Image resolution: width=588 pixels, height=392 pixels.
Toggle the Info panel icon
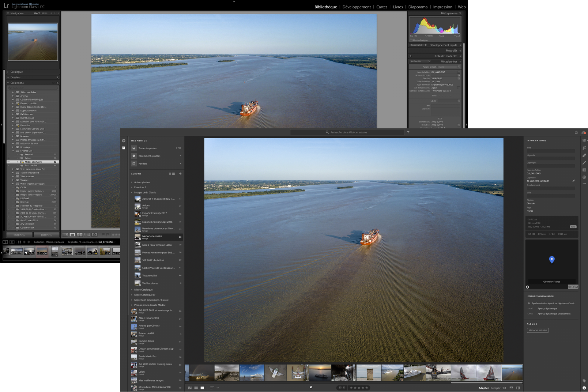click(584, 388)
